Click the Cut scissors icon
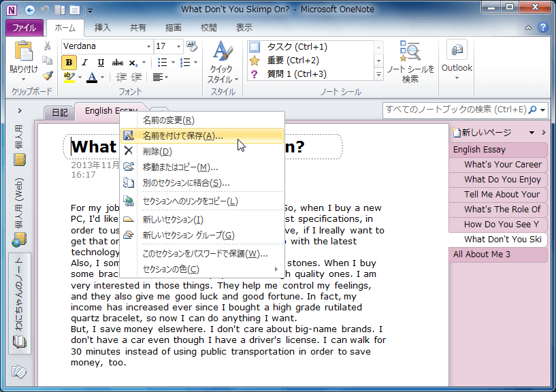Screen dimensions: 556x392 (x=47, y=46)
